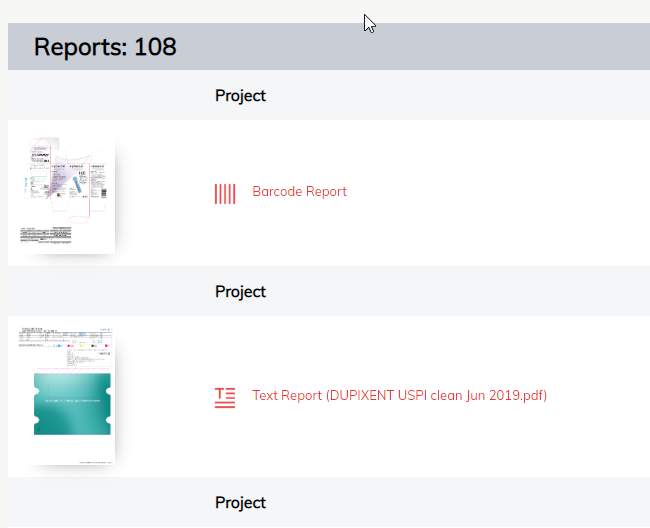Image resolution: width=650 pixels, height=528 pixels.
Task: Click the number 108 in Reports heading
Action: click(155, 47)
